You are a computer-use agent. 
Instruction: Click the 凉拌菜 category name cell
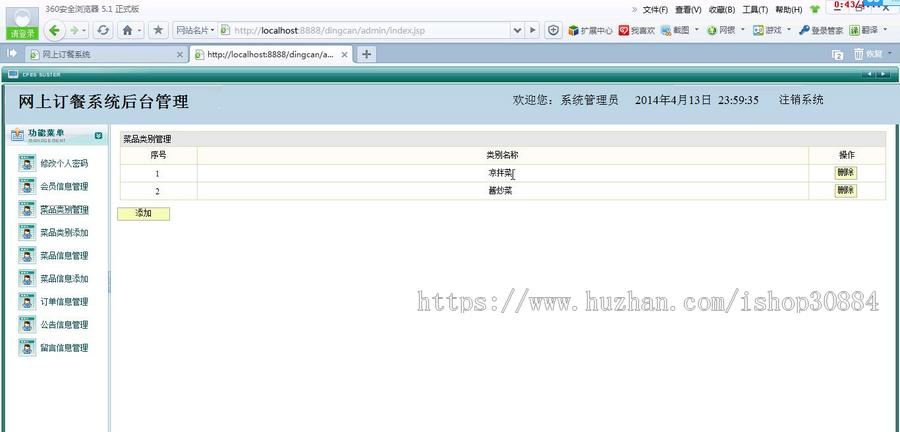503,173
